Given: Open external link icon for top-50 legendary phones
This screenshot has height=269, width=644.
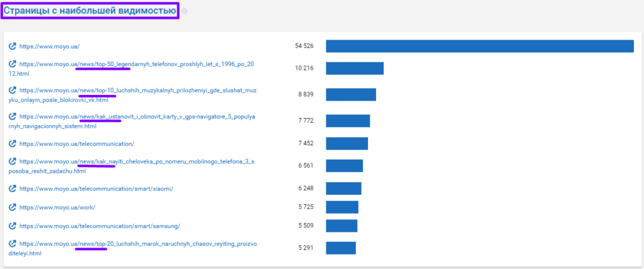Looking at the screenshot, I should point(12,63).
